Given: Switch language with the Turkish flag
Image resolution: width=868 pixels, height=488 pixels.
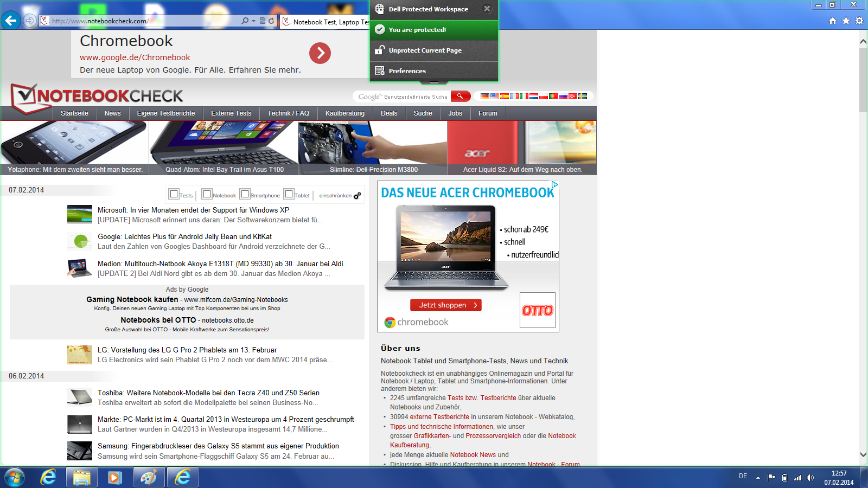Looking at the screenshot, I should pos(573,97).
